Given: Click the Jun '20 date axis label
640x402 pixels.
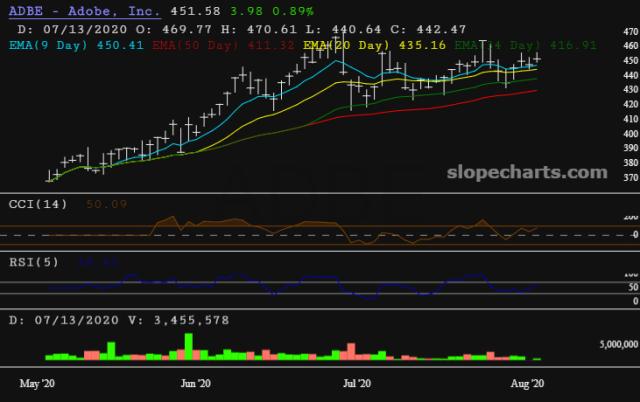Looking at the screenshot, I should tap(195, 383).
